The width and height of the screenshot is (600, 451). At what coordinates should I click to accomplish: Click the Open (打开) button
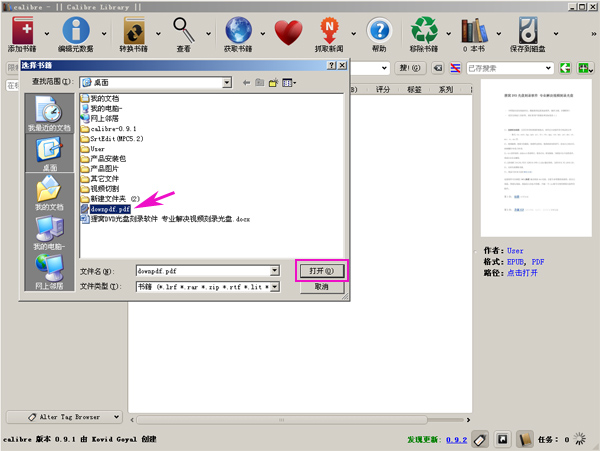(x=321, y=271)
